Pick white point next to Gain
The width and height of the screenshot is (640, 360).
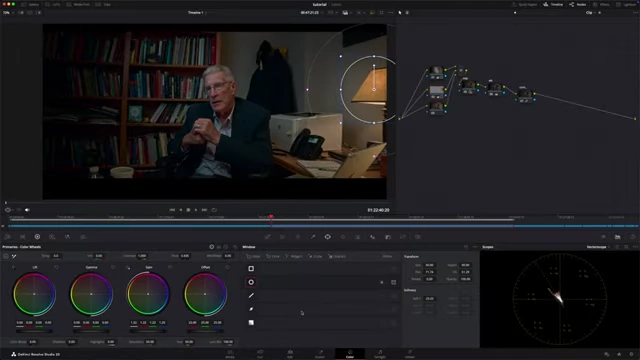(x=128, y=267)
